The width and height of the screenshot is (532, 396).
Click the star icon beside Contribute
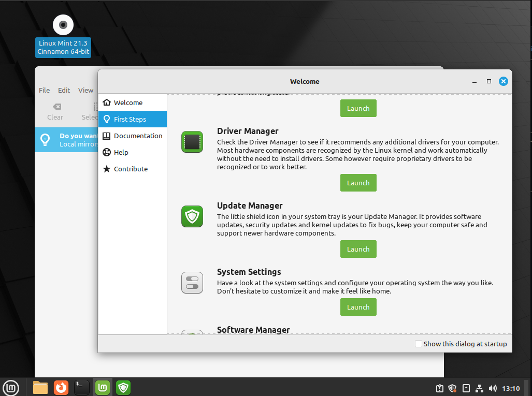107,169
